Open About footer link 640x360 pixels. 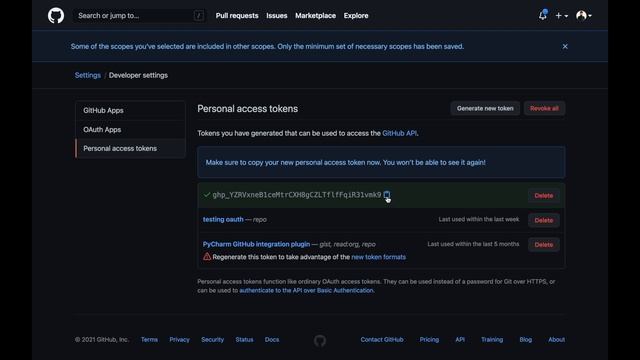coord(556,340)
